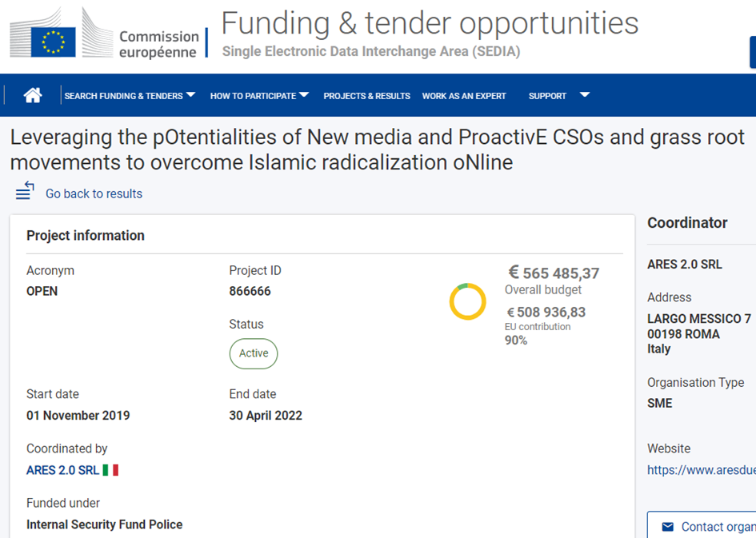756x538 pixels.
Task: Click the 866666 Project ID value
Action: [x=250, y=291]
